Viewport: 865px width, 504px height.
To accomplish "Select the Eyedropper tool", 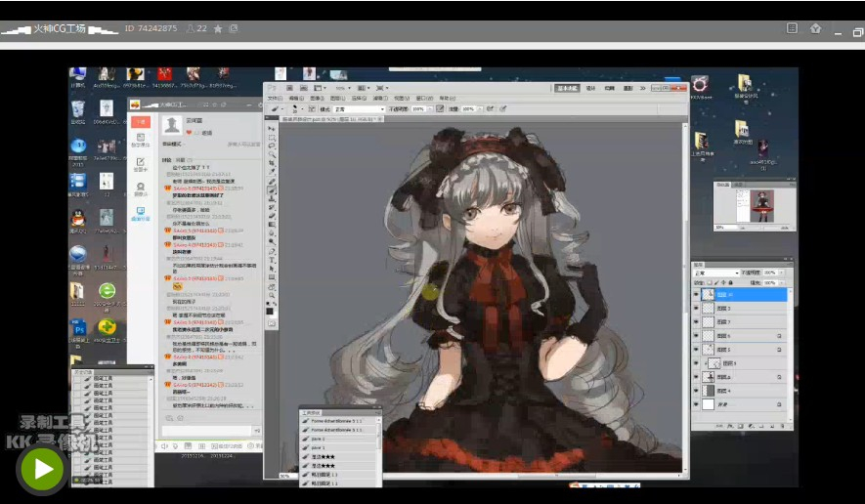I will pos(271,172).
